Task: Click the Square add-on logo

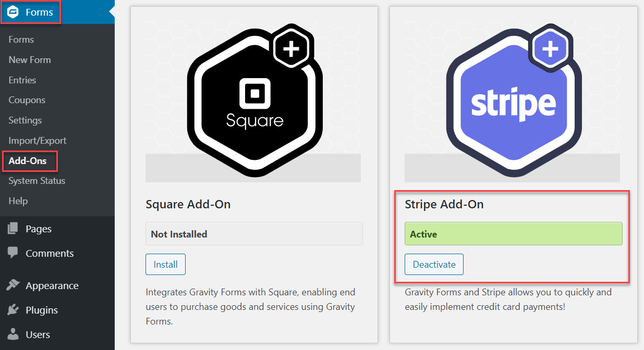Action: pos(254,99)
